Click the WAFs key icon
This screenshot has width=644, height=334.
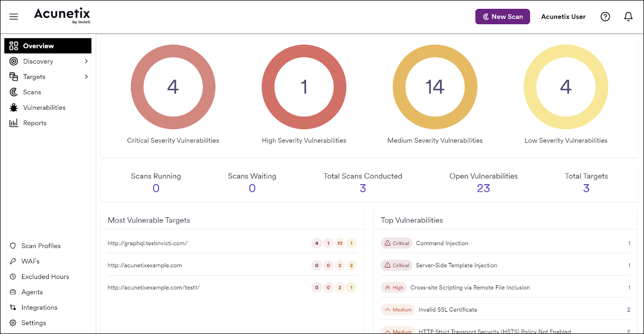click(x=13, y=261)
